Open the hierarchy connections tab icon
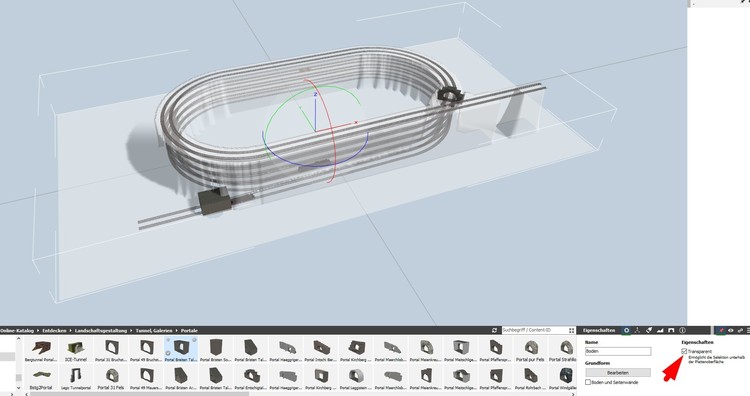 tap(637, 330)
